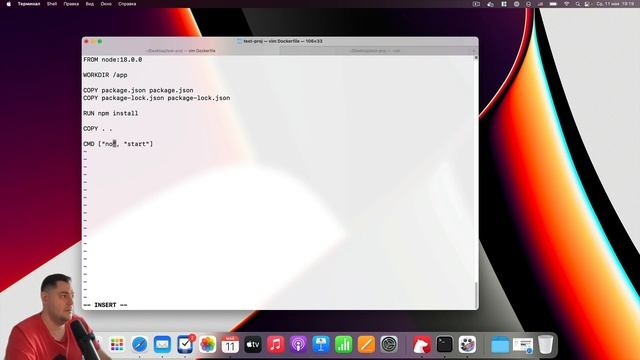This screenshot has height=360, width=640.
Task: Open Terminal from the Dock
Action: coord(444,344)
